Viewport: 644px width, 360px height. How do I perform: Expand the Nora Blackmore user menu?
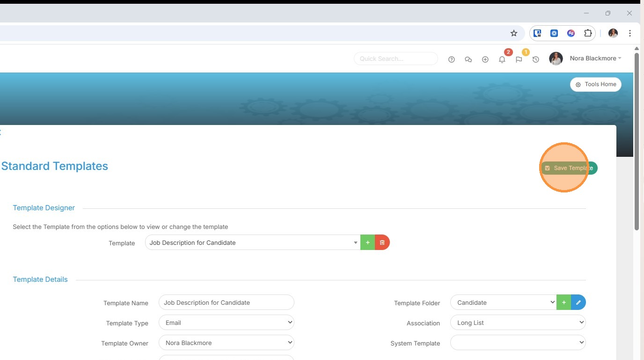[596, 59]
